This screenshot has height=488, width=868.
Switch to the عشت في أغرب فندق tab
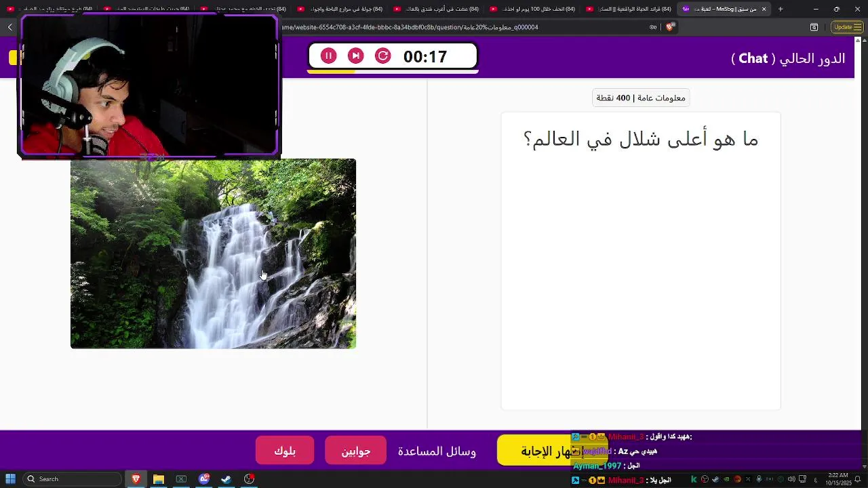tap(436, 9)
